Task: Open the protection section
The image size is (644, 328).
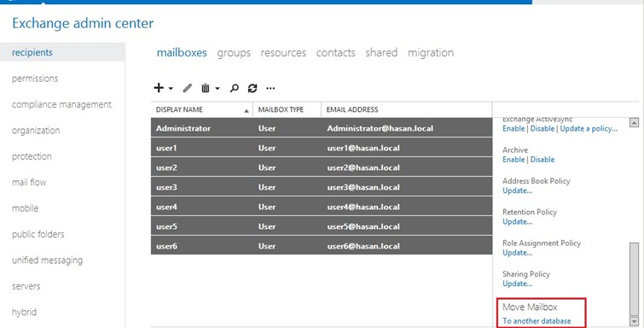Action: (32, 156)
